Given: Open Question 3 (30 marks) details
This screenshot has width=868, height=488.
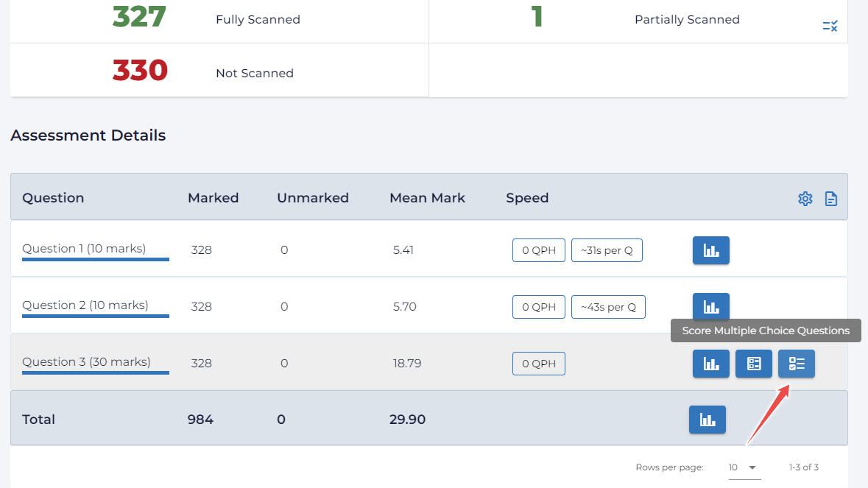Looking at the screenshot, I should click(85, 361).
